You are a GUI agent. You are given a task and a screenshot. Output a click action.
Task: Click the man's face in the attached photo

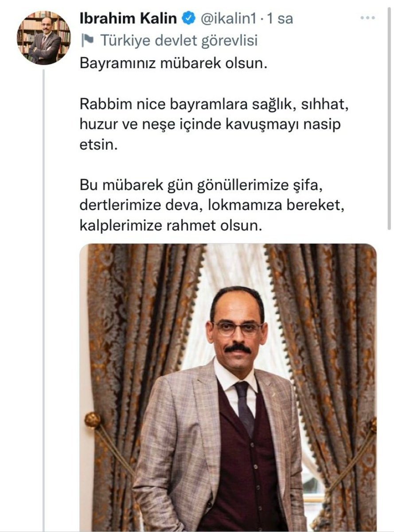pyautogui.click(x=237, y=328)
